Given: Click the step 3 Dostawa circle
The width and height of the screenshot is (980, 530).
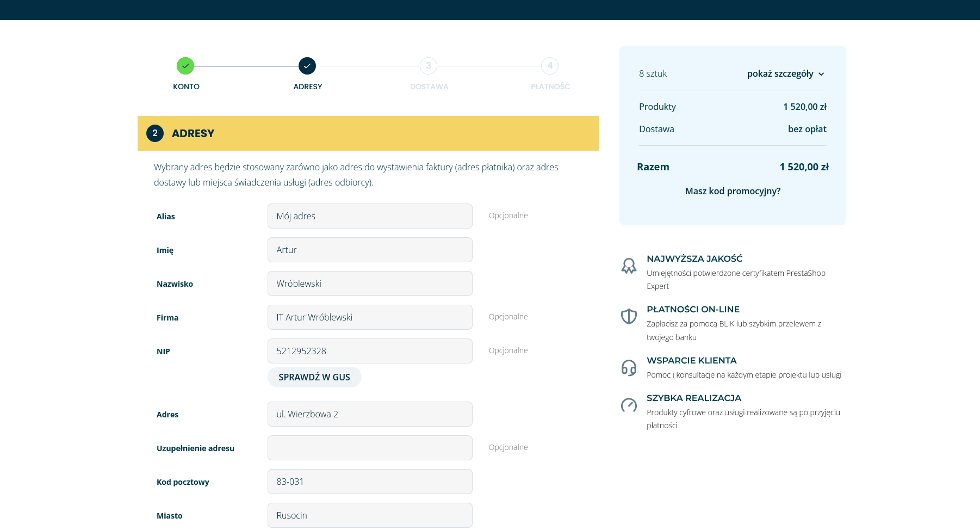Looking at the screenshot, I should [x=429, y=66].
